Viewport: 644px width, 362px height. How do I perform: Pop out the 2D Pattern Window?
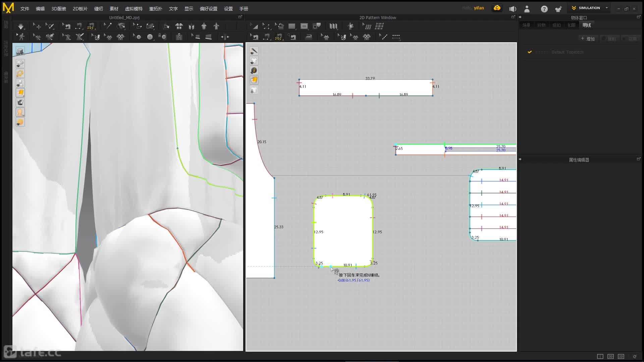[x=513, y=17]
